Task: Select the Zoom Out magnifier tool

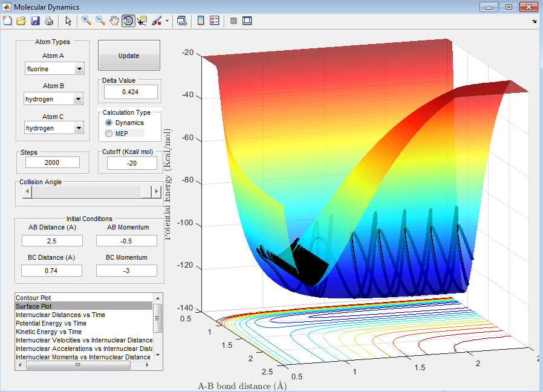Action: (100, 21)
